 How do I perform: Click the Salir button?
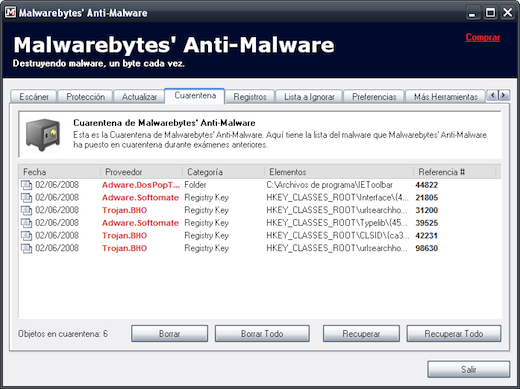click(469, 369)
